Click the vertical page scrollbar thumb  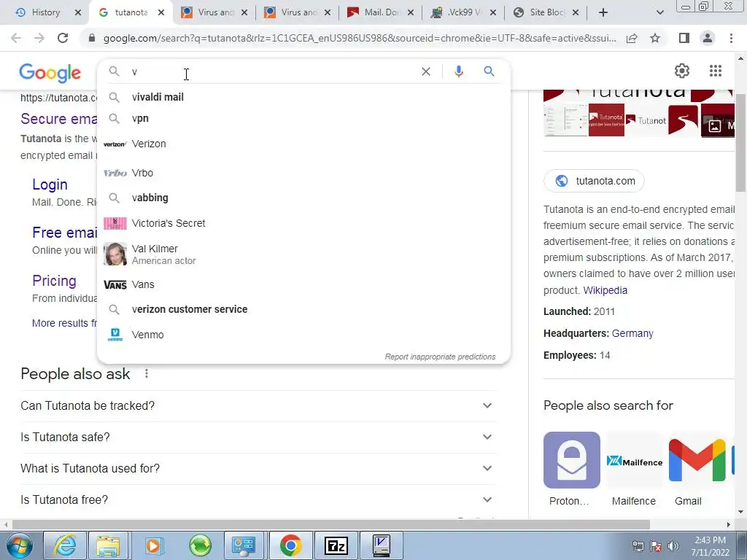tap(740, 143)
